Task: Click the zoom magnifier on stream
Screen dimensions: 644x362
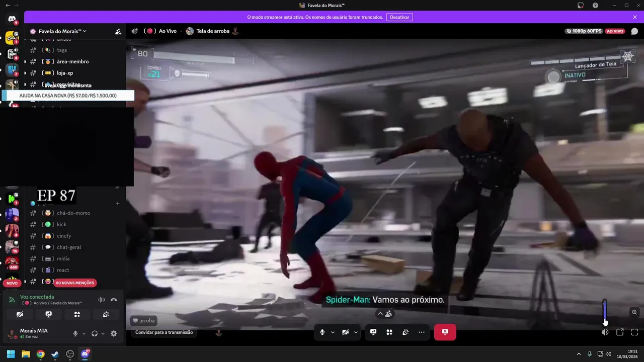Action: coord(634,312)
